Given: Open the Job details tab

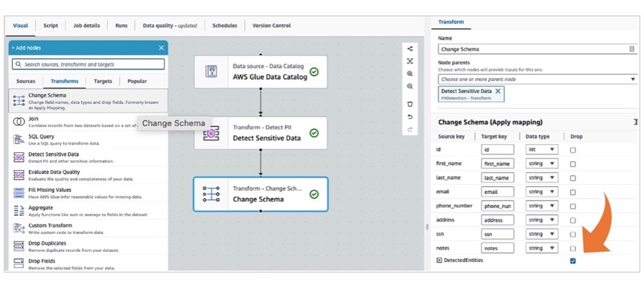Looking at the screenshot, I should coord(86,25).
